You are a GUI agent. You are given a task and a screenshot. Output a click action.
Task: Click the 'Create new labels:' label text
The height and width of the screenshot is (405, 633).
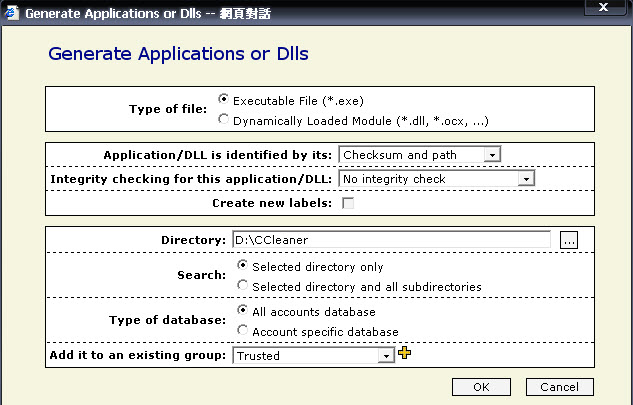pyautogui.click(x=272, y=203)
